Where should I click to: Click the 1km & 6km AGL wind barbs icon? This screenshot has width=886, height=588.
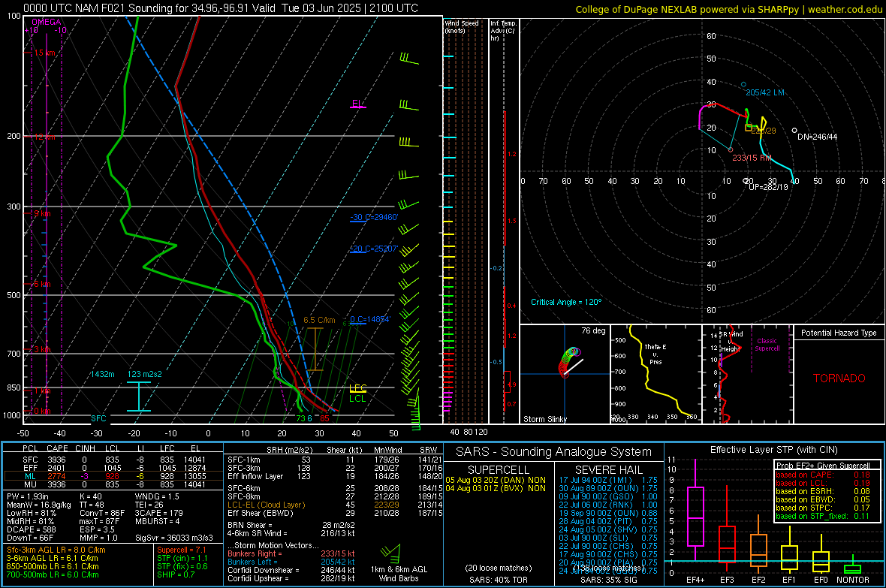click(391, 553)
